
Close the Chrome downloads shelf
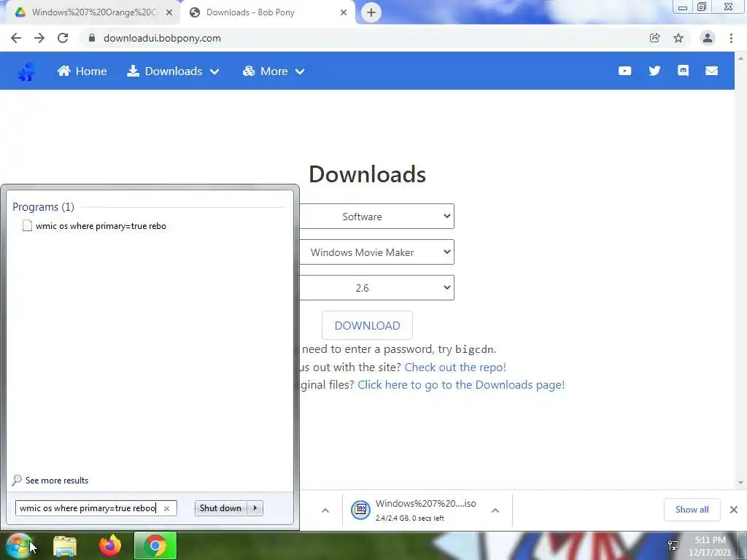[x=734, y=510]
